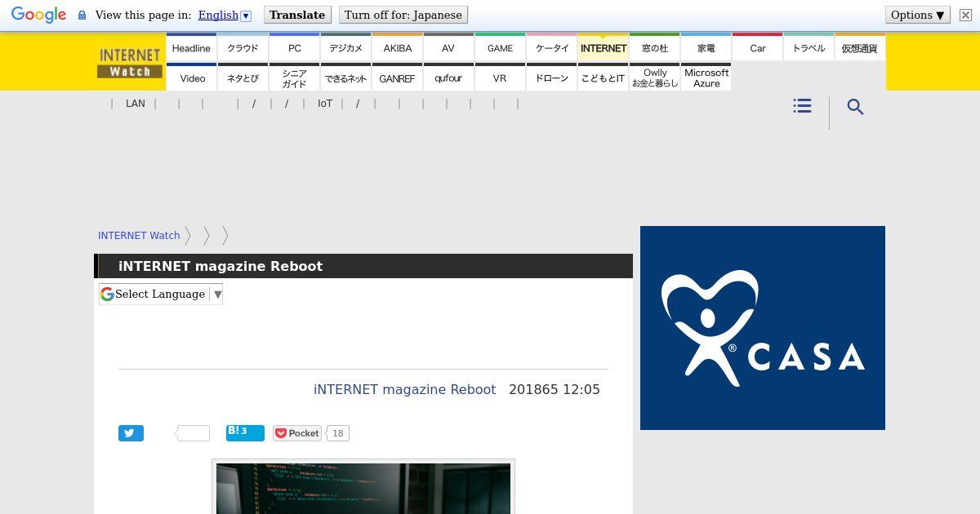Click the Google logo in translate bar

coord(38,15)
